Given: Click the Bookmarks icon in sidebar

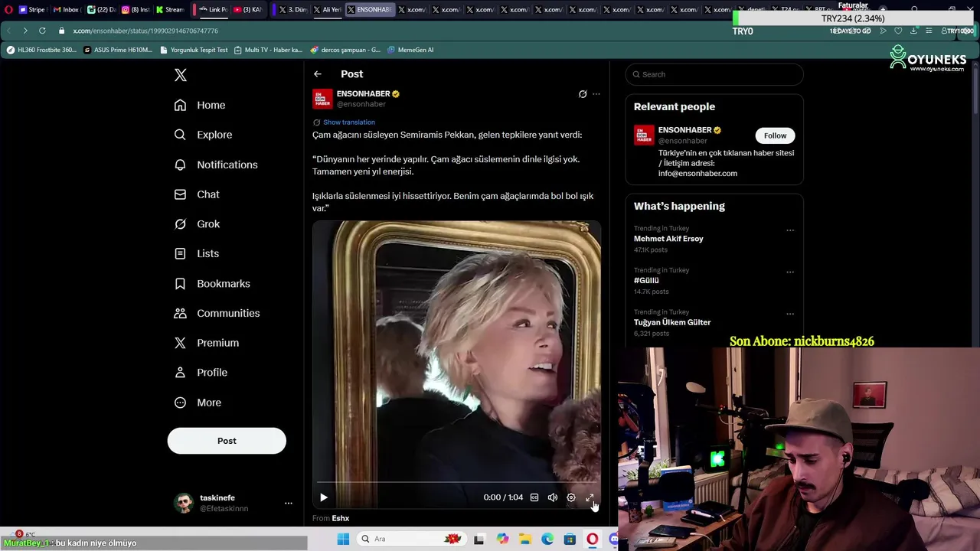Looking at the screenshot, I should [180, 283].
